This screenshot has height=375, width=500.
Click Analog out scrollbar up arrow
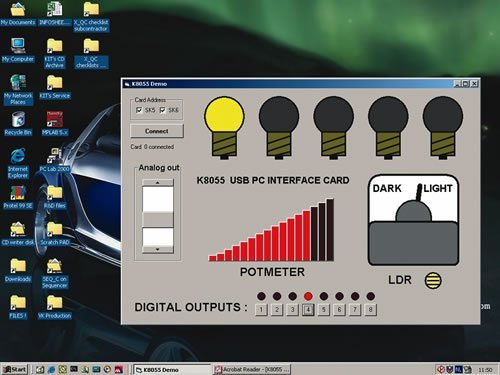(158, 183)
